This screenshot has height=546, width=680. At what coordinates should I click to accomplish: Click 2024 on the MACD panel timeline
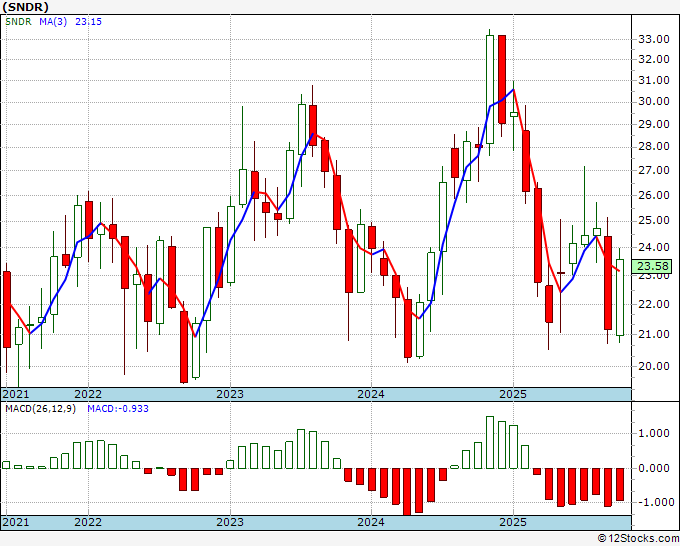pyautogui.click(x=371, y=522)
